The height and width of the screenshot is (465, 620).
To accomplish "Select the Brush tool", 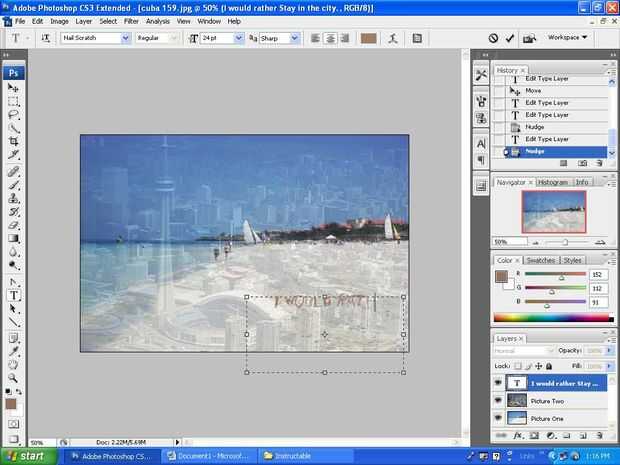I will coord(13,185).
